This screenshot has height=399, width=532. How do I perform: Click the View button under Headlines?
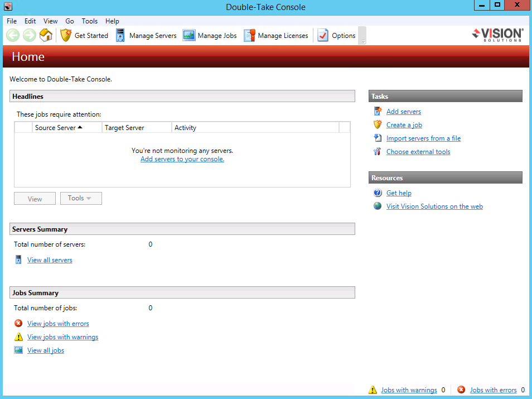coord(35,199)
